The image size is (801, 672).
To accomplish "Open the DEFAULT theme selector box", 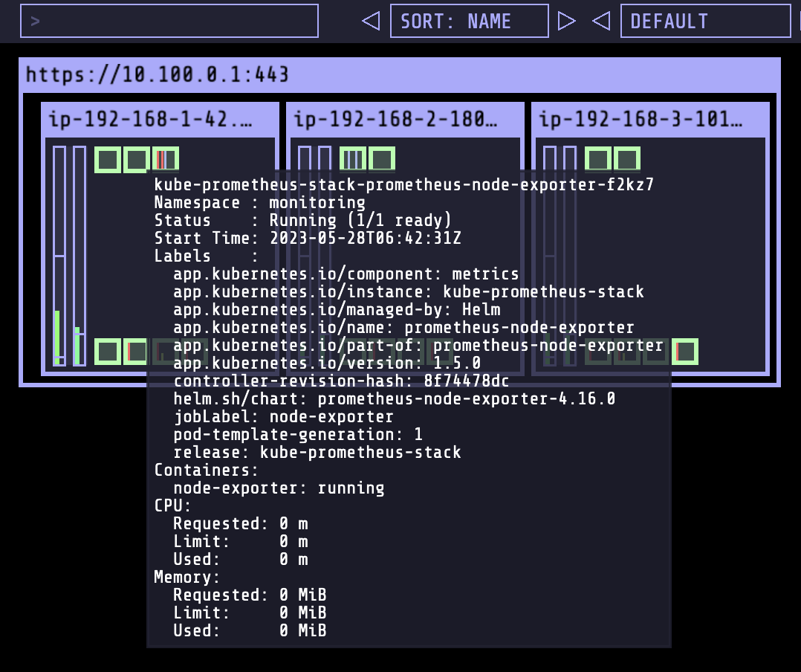I will coord(705,21).
